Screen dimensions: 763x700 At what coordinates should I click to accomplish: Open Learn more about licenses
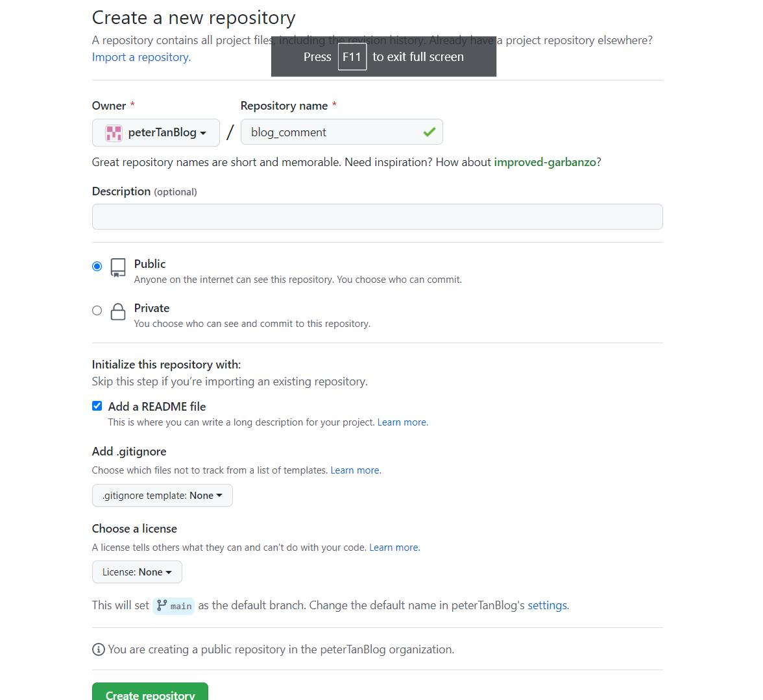click(393, 547)
